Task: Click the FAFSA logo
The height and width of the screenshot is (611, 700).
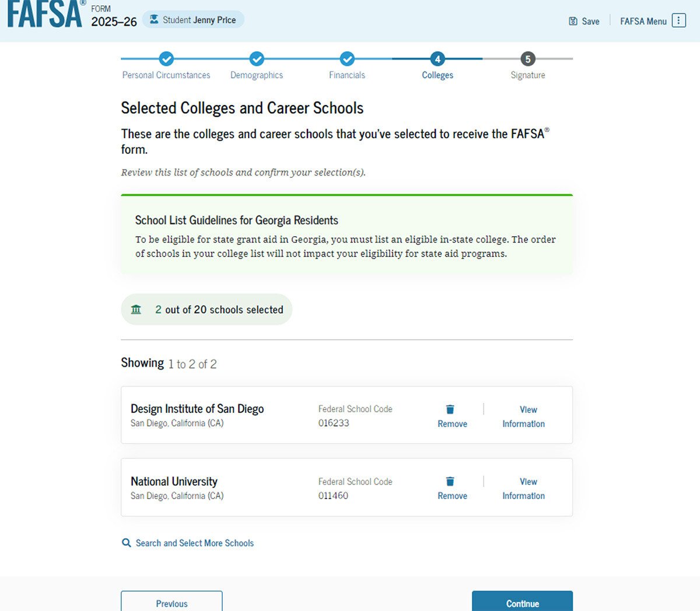Action: [45, 14]
